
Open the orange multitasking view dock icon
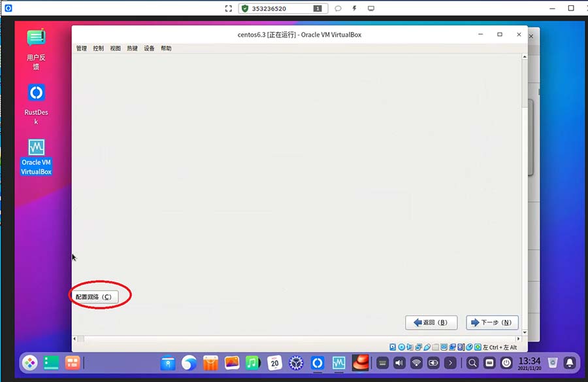click(x=73, y=363)
